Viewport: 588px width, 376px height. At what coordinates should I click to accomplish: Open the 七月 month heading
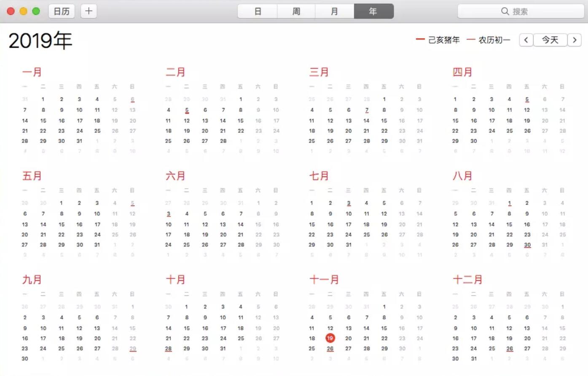tap(319, 176)
